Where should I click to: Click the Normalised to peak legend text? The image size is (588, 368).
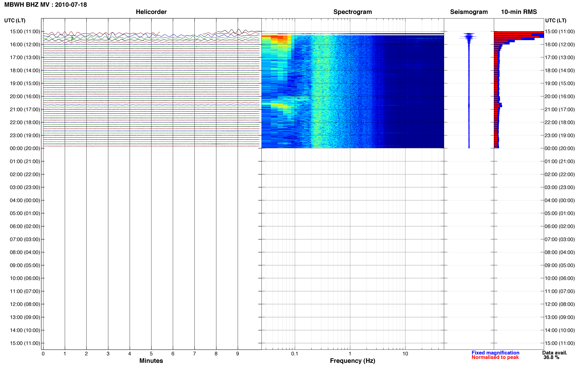tap(495, 357)
